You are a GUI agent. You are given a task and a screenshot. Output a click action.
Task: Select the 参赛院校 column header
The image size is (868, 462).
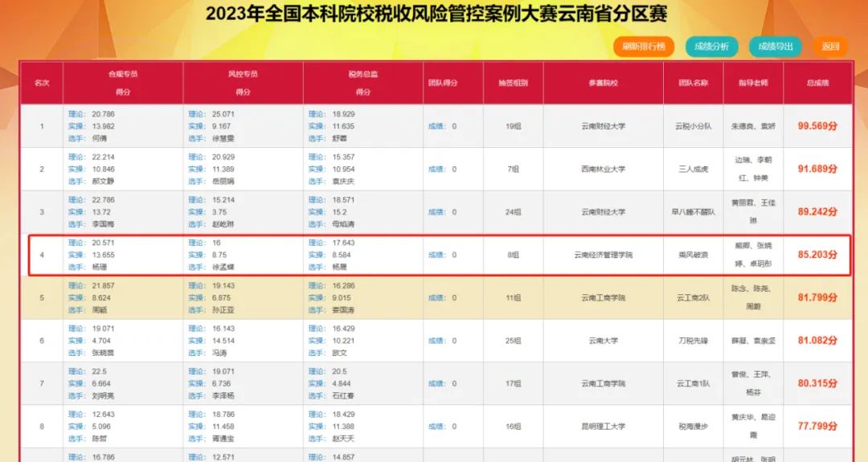click(x=604, y=83)
